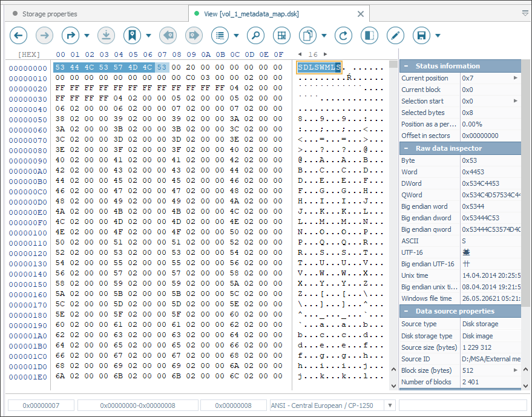
Task: Collapse the Raw data inspector section
Action: click(x=406, y=148)
